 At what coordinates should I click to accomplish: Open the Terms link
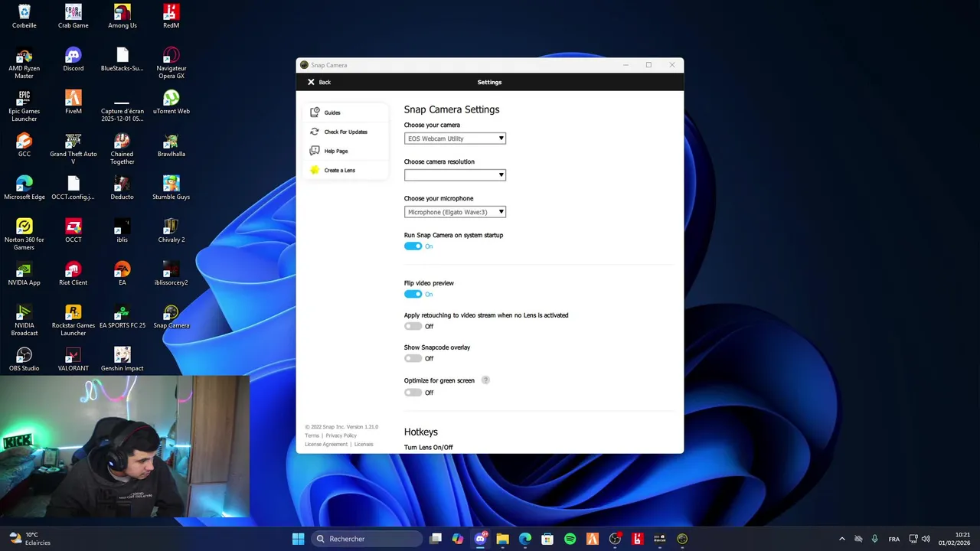312,435
